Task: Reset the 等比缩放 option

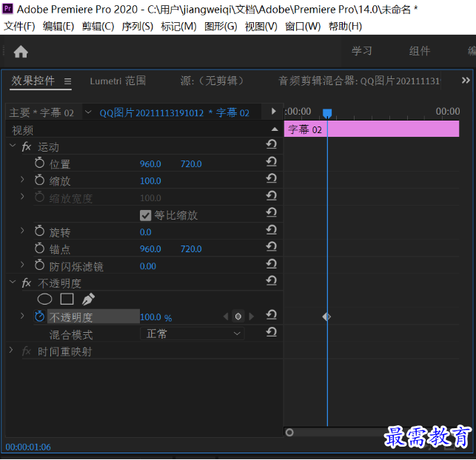Action: tap(272, 212)
